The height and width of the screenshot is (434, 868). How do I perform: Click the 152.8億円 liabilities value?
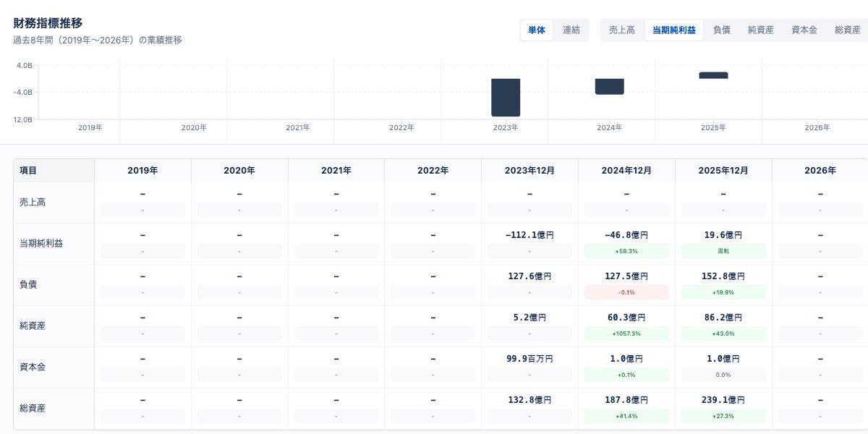pos(723,276)
